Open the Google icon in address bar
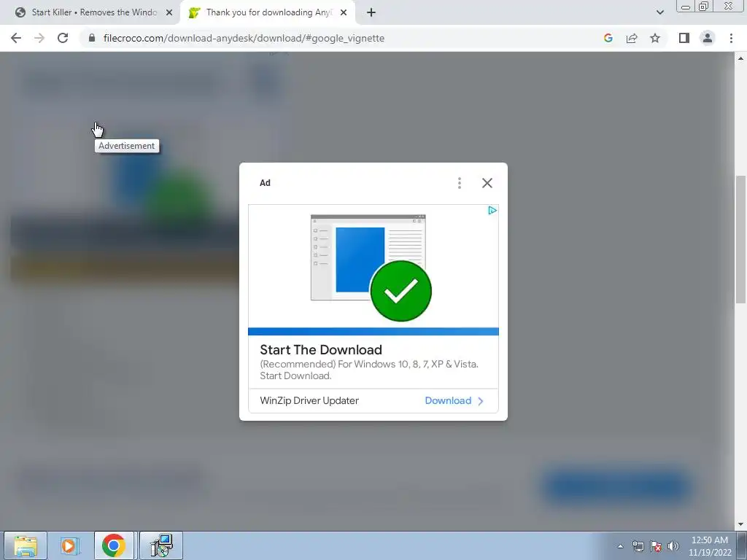747x560 pixels. (608, 38)
